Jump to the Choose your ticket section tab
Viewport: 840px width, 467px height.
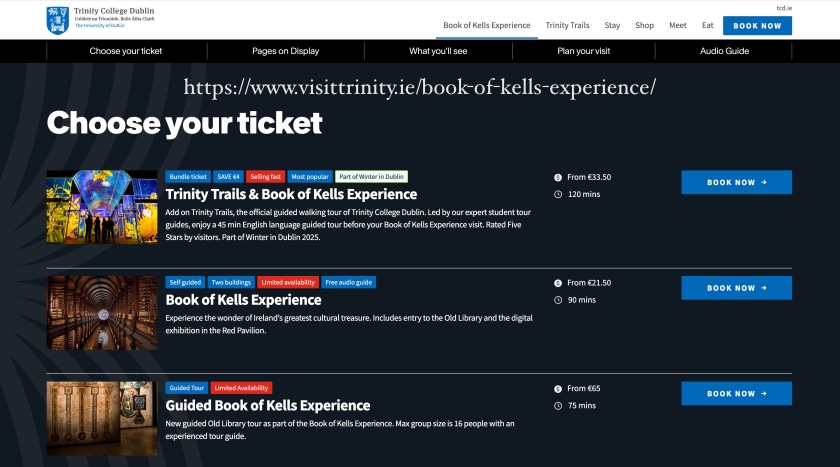tap(125, 51)
